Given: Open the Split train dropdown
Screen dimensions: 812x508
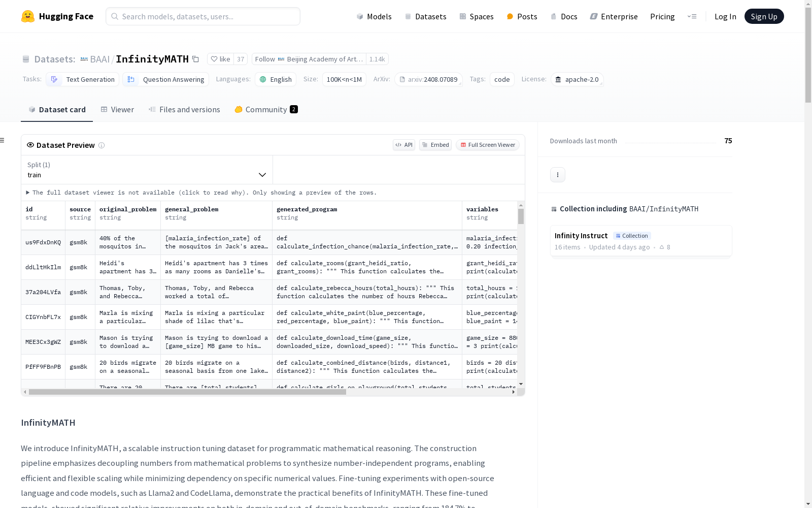Looking at the screenshot, I should coord(147,170).
